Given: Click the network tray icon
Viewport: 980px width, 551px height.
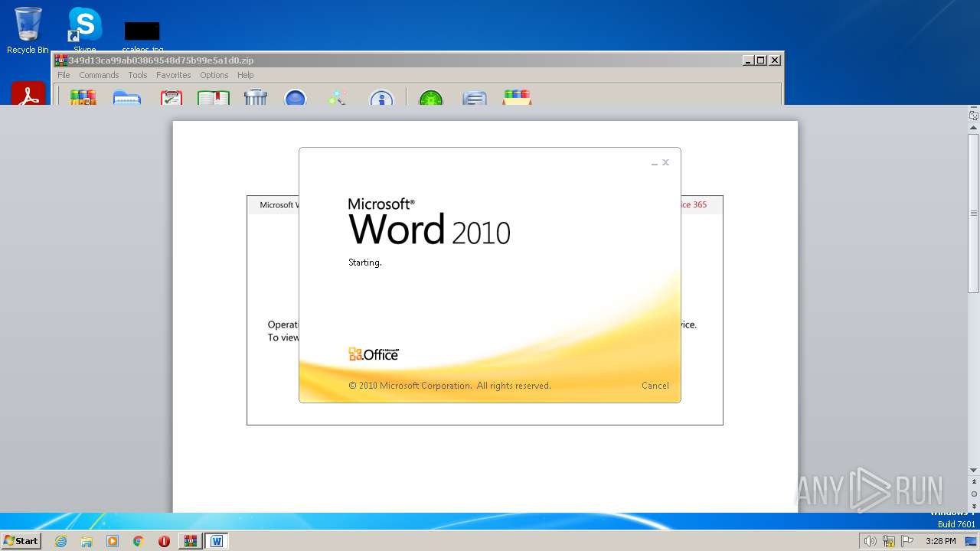Looking at the screenshot, I should [889, 541].
